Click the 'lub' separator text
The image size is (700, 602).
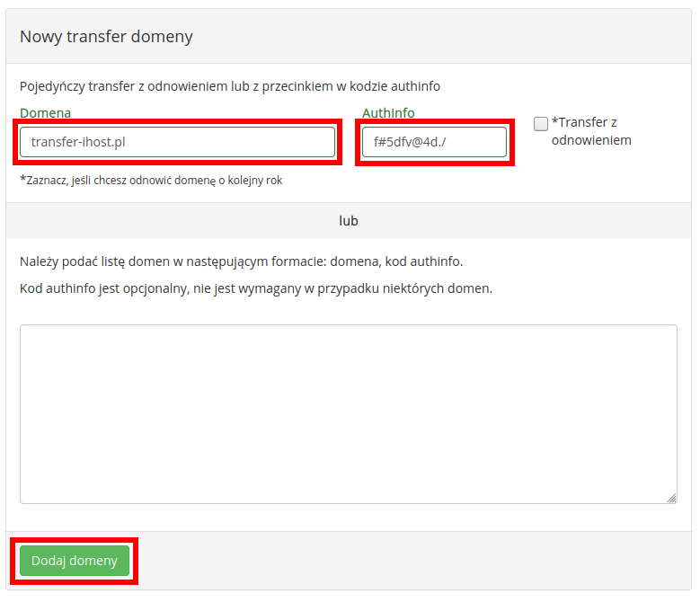coord(349,221)
